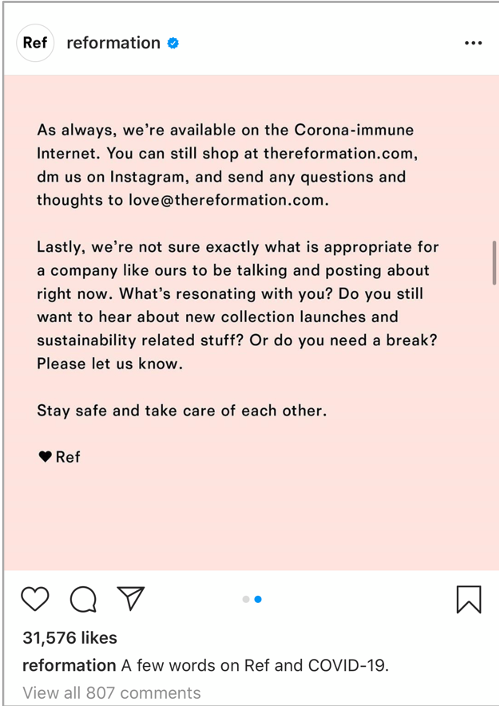Click the Stay safe and take care line

[182, 411]
